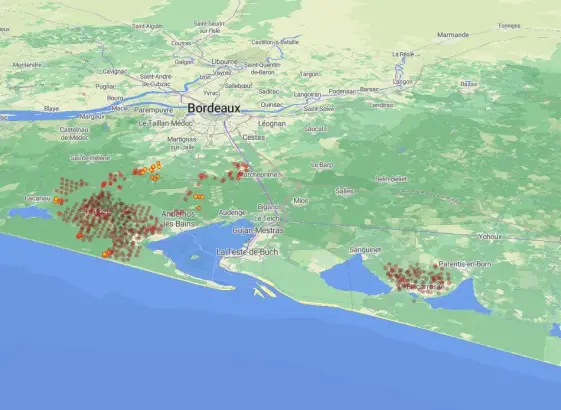The width and height of the screenshot is (561, 410).
Task: Select the Biscarrosse label among fire markers
Action: point(425,287)
